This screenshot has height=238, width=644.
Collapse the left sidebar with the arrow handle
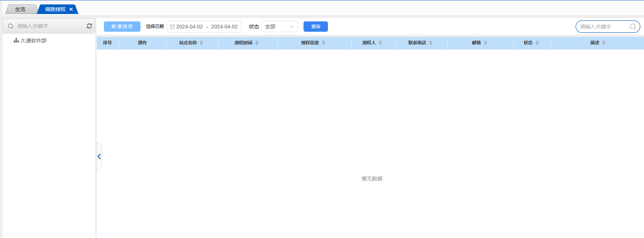[99, 156]
